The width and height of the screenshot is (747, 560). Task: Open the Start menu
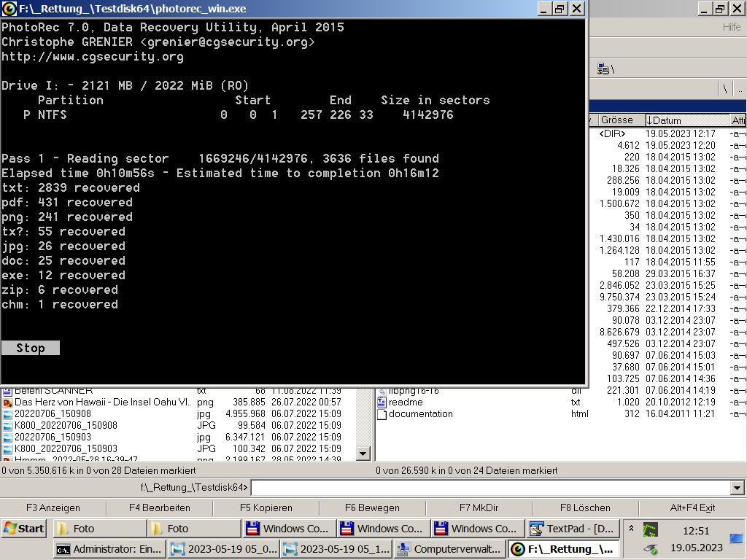tap(24, 529)
